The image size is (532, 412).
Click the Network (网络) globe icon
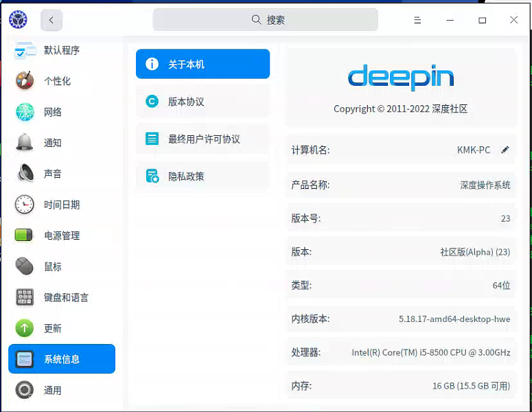25,112
